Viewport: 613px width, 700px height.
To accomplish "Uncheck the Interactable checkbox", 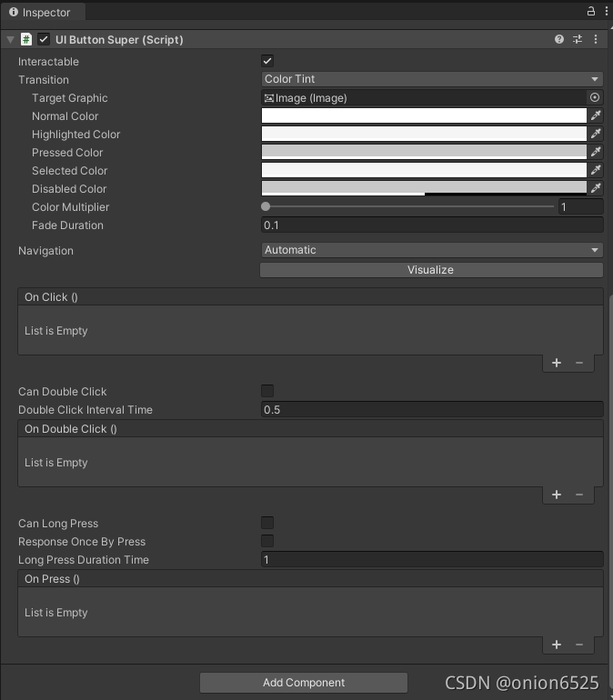I will (267, 61).
